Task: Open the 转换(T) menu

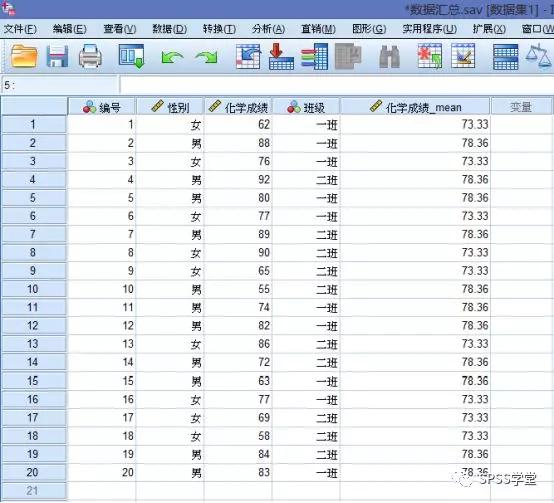Action: 219,29
